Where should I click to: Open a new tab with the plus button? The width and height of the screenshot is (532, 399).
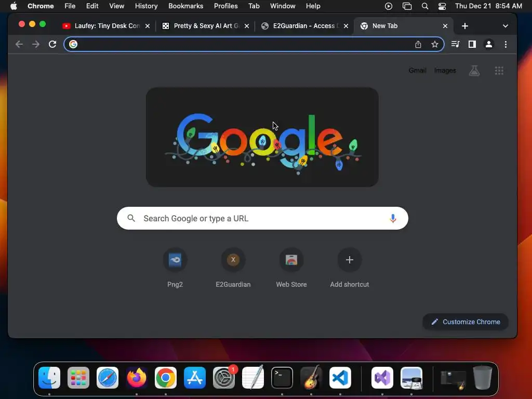click(465, 26)
